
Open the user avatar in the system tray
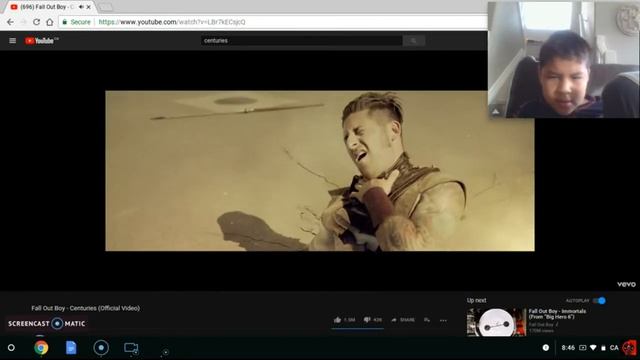pyautogui.click(x=629, y=348)
